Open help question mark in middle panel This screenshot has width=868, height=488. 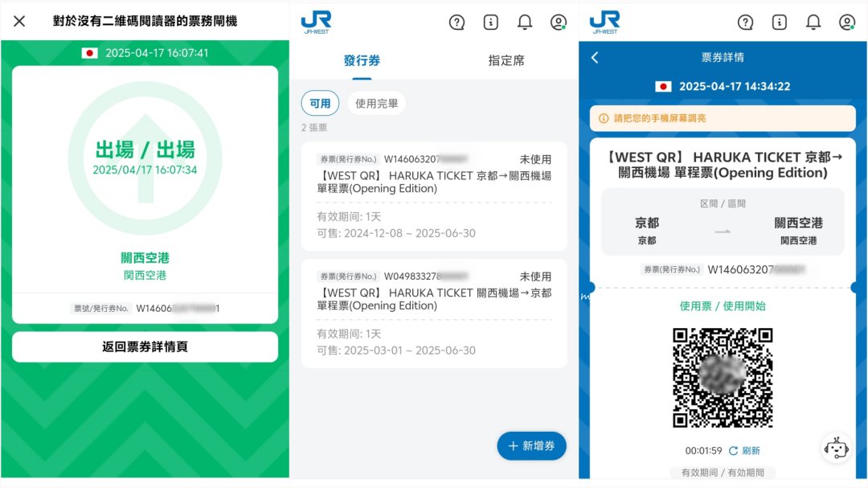[x=457, y=23]
